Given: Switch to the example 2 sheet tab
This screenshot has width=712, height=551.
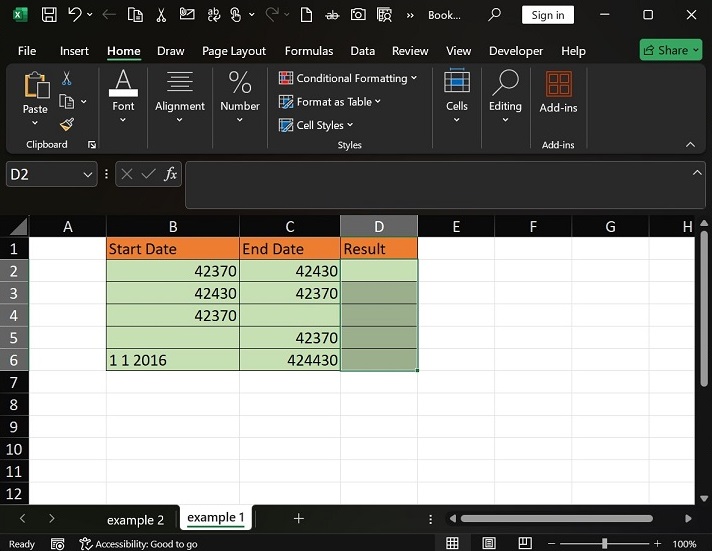Looking at the screenshot, I should tap(136, 519).
